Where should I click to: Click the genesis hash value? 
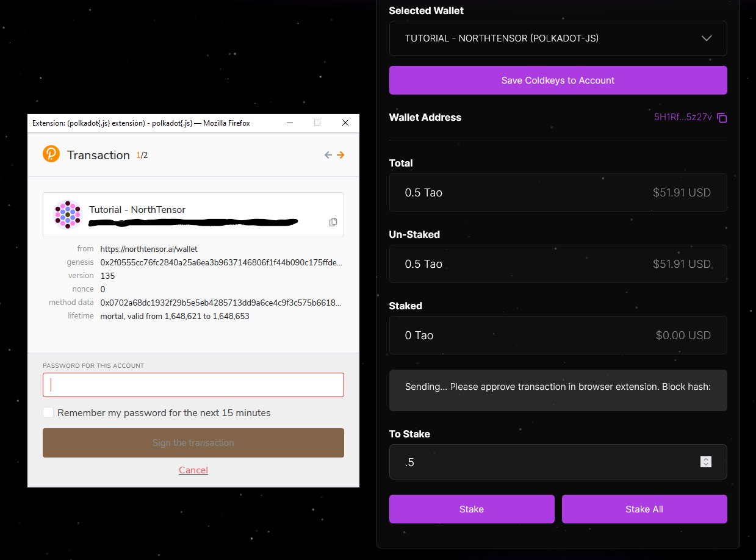click(221, 262)
